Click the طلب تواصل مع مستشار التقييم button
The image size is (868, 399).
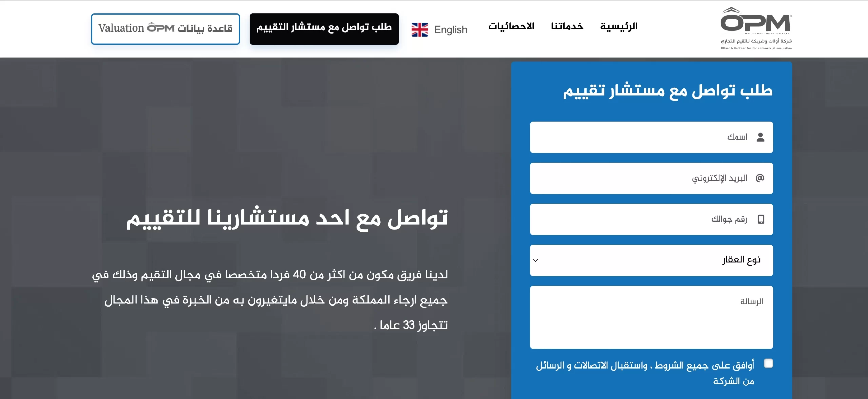pyautogui.click(x=324, y=29)
